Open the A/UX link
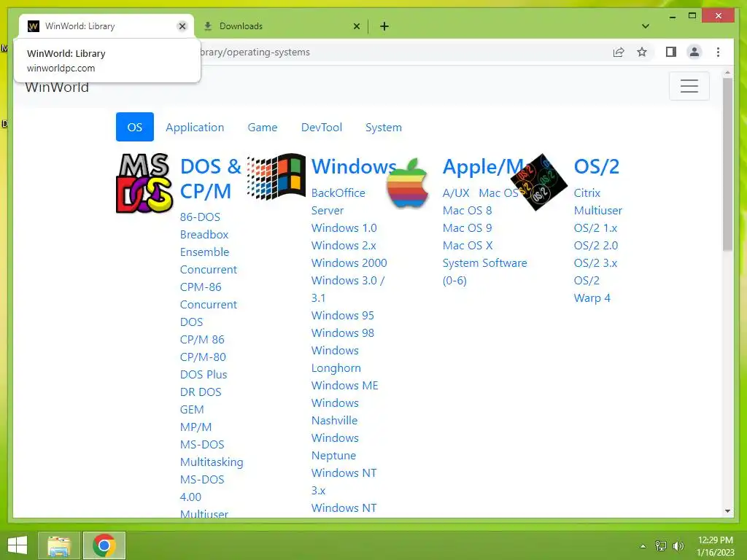The image size is (747, 560). tap(456, 192)
